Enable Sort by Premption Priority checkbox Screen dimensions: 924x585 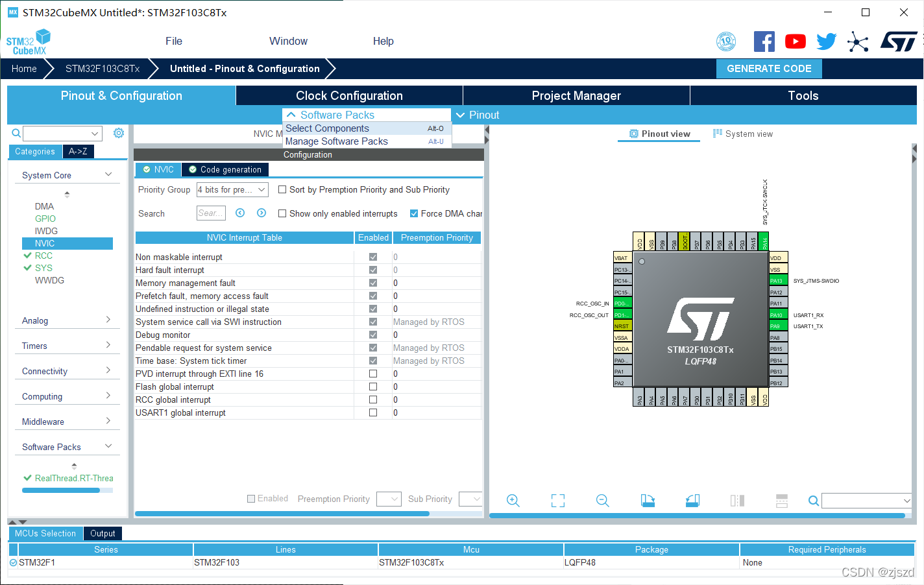(282, 189)
